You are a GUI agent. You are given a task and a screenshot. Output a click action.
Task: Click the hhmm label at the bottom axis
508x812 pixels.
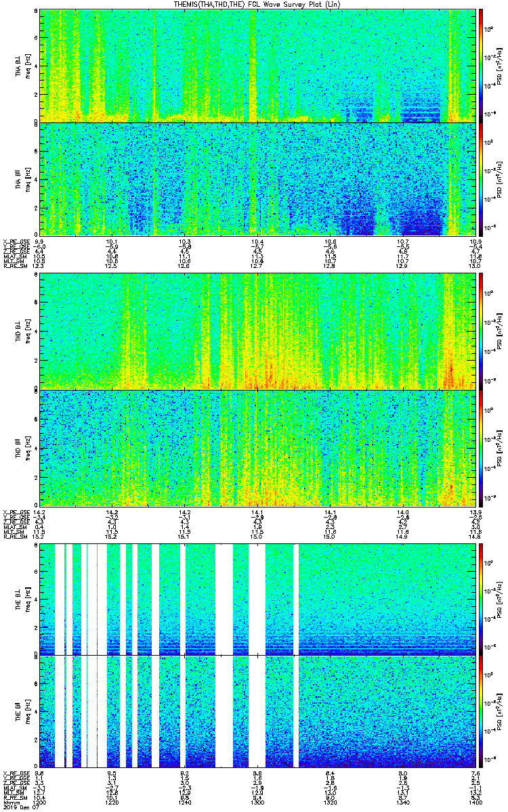click(11, 802)
